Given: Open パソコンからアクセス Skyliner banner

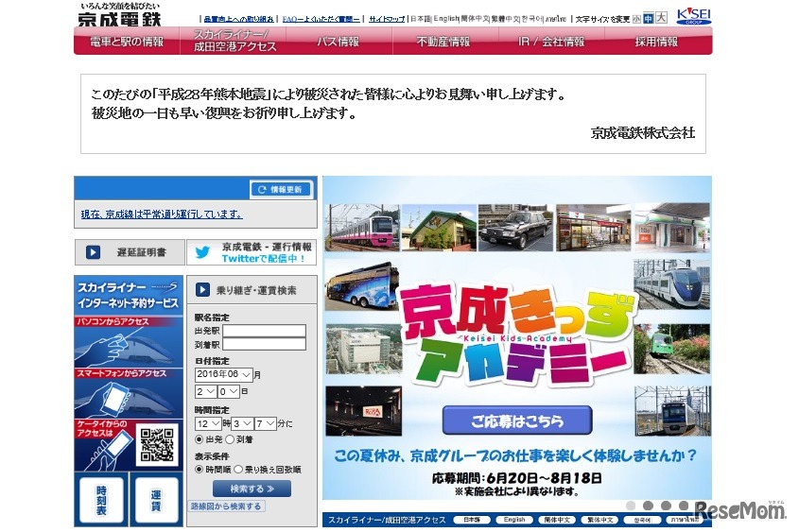Looking at the screenshot, I should (x=129, y=342).
